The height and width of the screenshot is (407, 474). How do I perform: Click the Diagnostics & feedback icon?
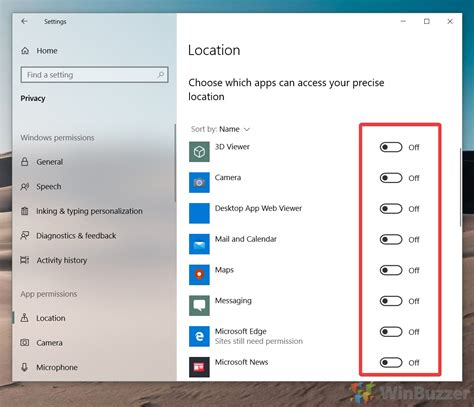point(25,236)
